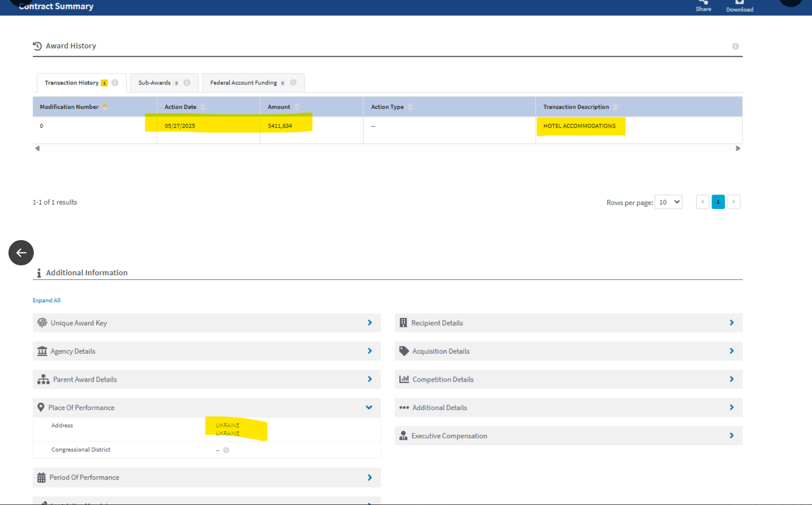Expand Unique Award Key section
The image size is (812, 505).
207,323
